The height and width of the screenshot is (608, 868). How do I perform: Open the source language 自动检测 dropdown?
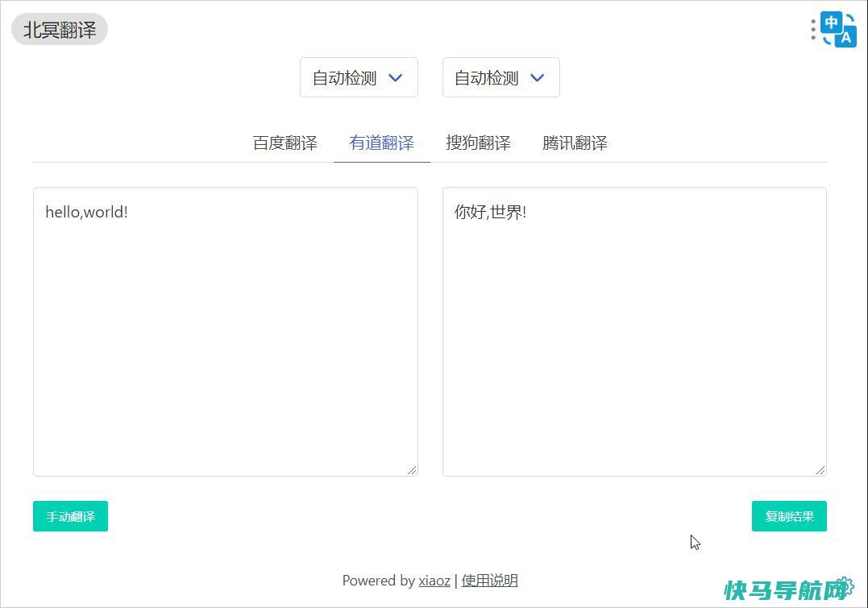359,77
